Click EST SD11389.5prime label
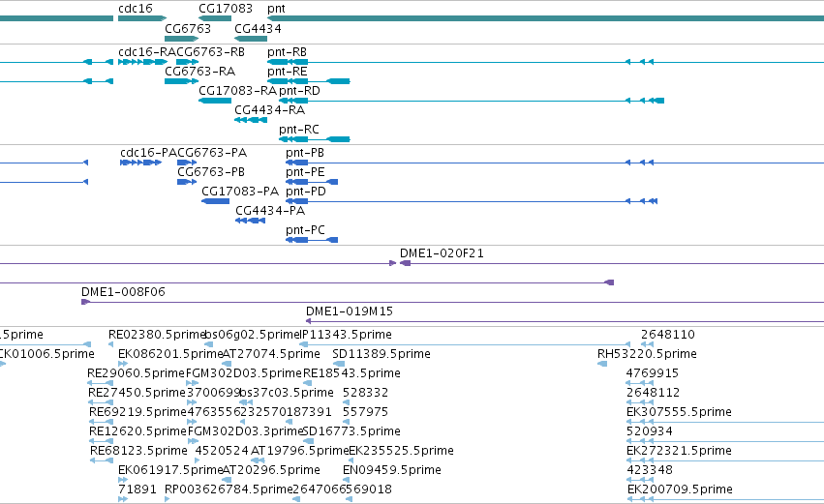Image resolution: width=824 pixels, height=504 pixels. pyautogui.click(x=381, y=354)
